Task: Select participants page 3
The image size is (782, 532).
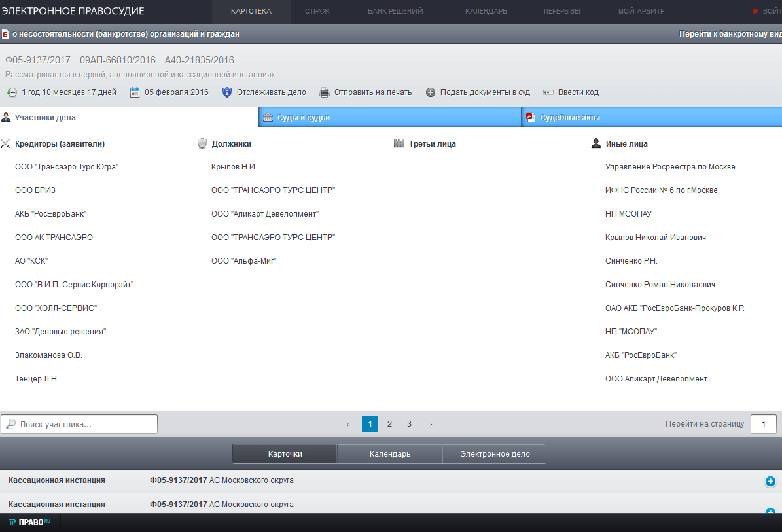Action: 409,424
